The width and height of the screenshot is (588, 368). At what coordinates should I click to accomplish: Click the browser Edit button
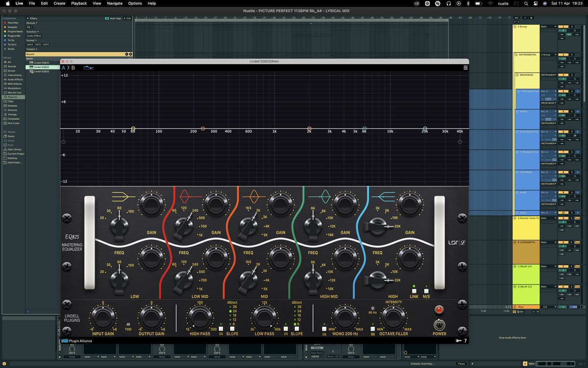pyautogui.click(x=127, y=18)
